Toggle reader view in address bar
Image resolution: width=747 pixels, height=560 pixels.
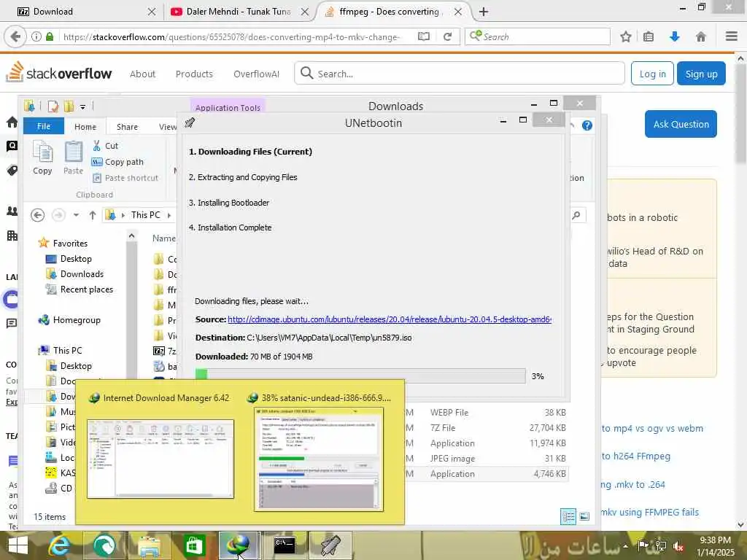[424, 36]
